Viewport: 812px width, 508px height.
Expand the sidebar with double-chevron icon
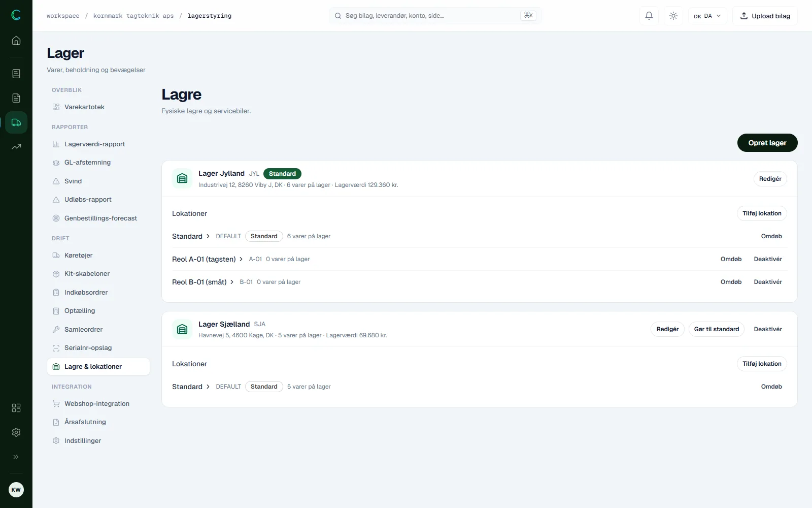(x=16, y=457)
